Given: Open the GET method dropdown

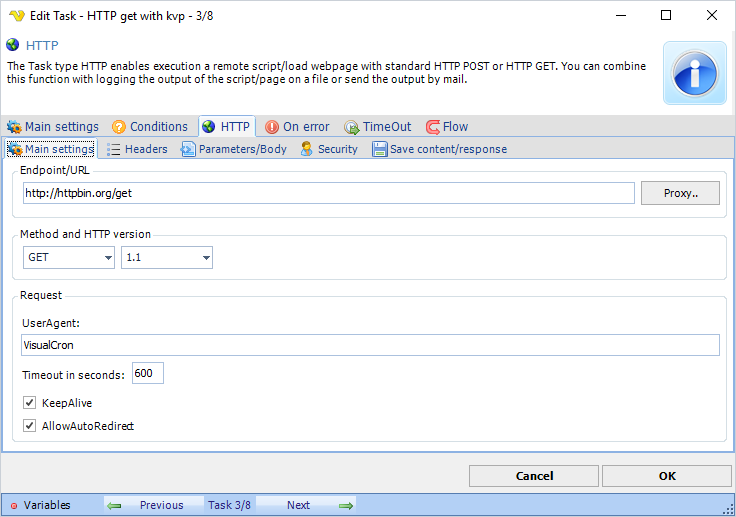Looking at the screenshot, I should (x=69, y=257).
